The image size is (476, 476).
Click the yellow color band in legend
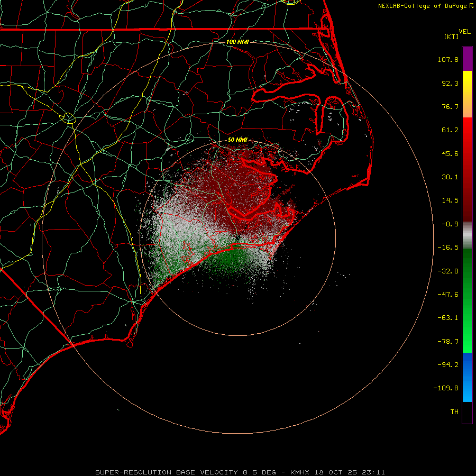467,94
